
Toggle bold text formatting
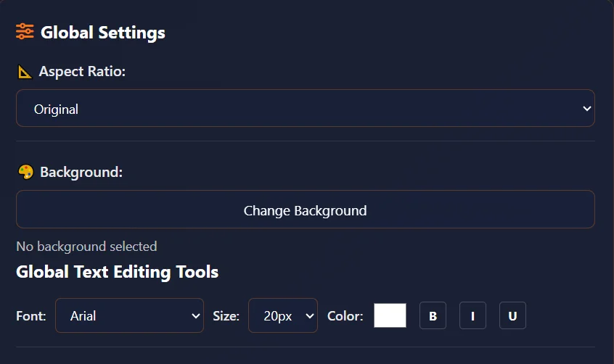[x=433, y=316]
